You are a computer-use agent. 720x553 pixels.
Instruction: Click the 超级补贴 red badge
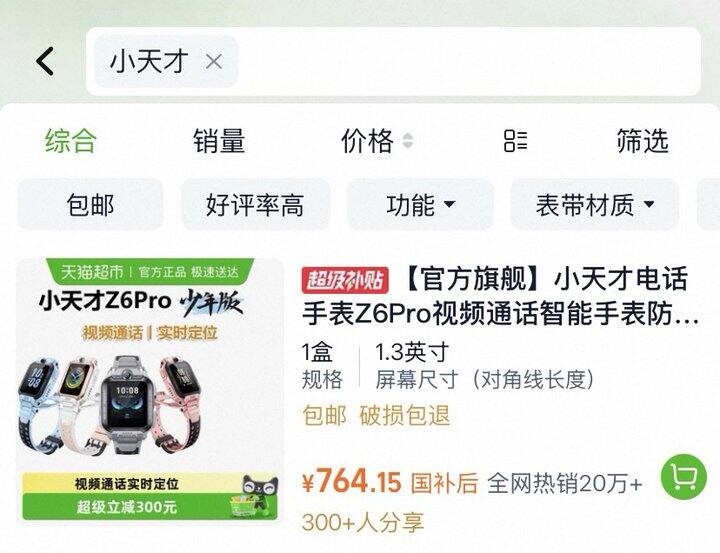coord(345,280)
